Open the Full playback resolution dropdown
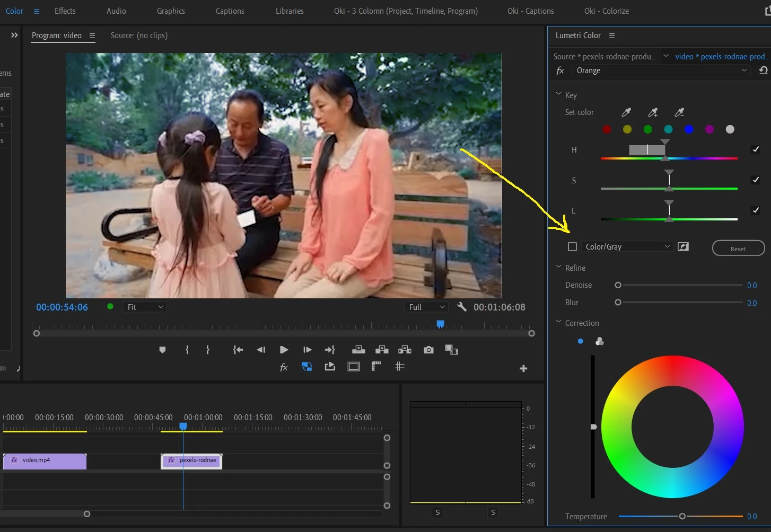This screenshot has height=532, width=771. tap(426, 307)
